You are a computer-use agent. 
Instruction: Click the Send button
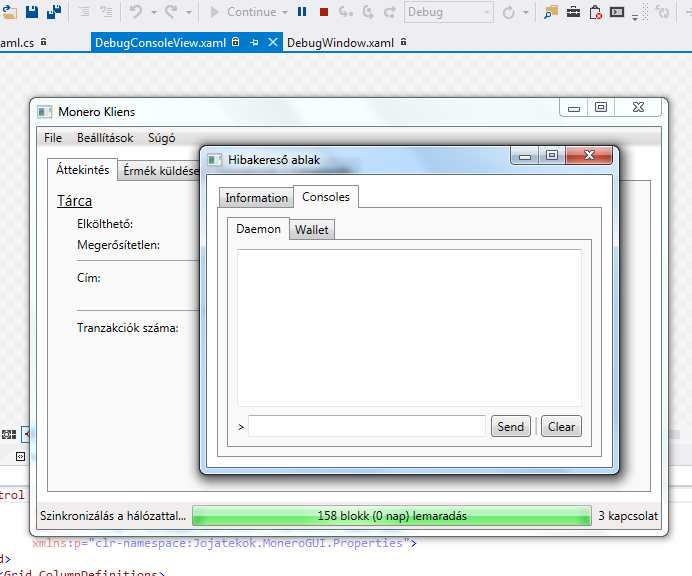pos(510,427)
